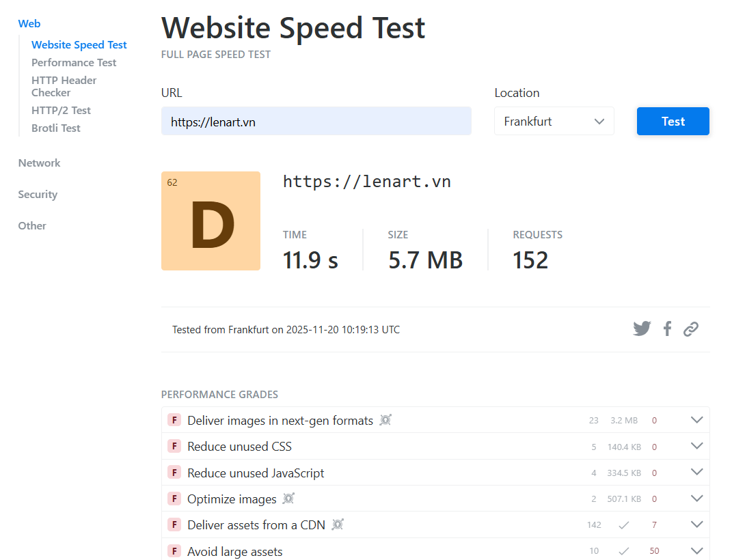Click the checkmark on the CDN row
The width and height of the screenshot is (732, 560).
[x=623, y=524]
